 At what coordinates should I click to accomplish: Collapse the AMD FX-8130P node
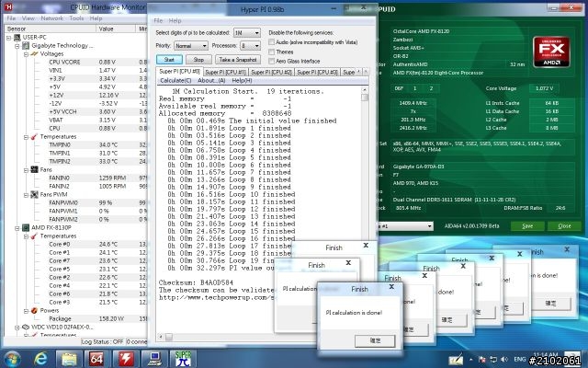coord(17,228)
